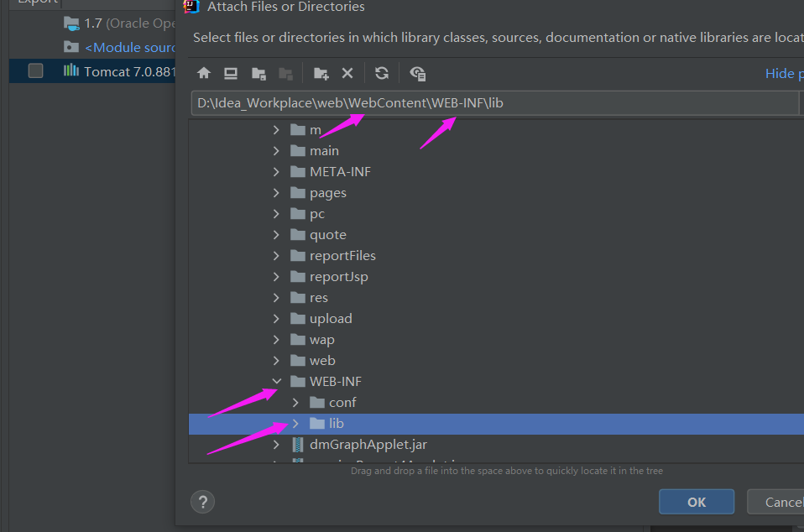This screenshot has height=532, width=804.
Task: Go to the home directory
Action: 204,73
